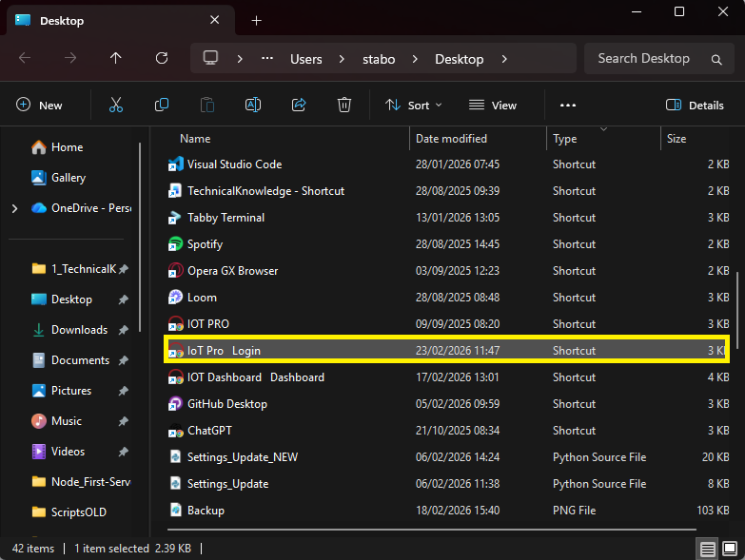Select the Backup PNG file icon
Viewport: 745px width, 560px height.
click(x=176, y=511)
